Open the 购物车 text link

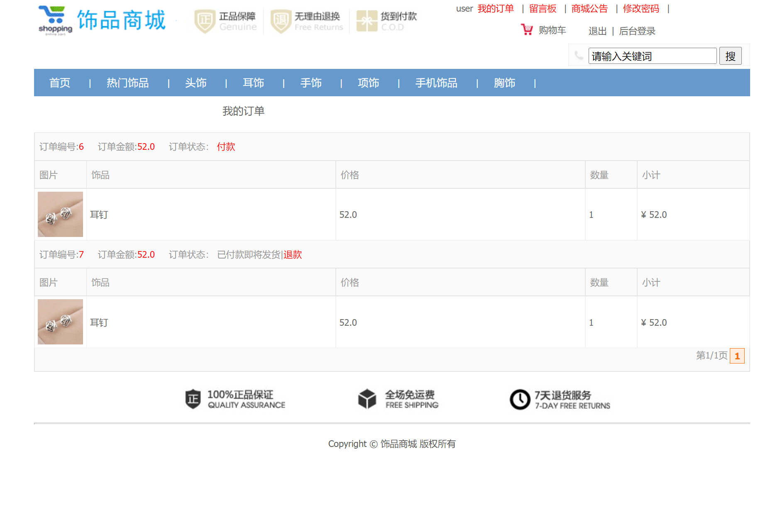pos(553,30)
